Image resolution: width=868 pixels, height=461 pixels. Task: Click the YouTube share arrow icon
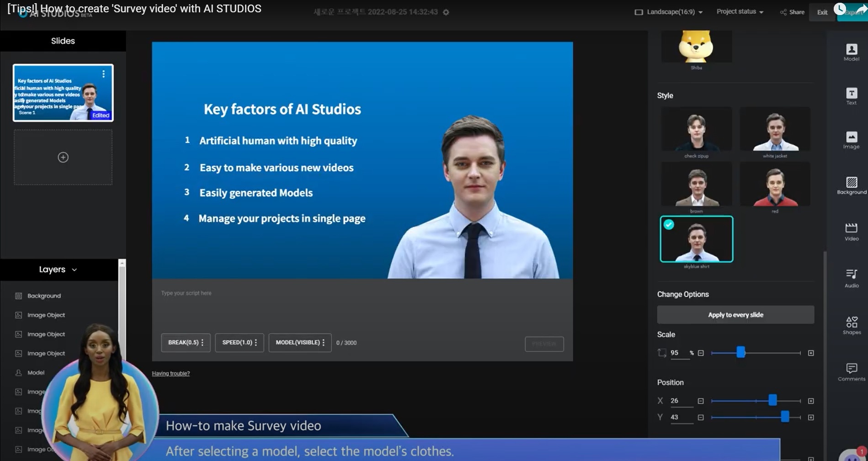pos(861,9)
